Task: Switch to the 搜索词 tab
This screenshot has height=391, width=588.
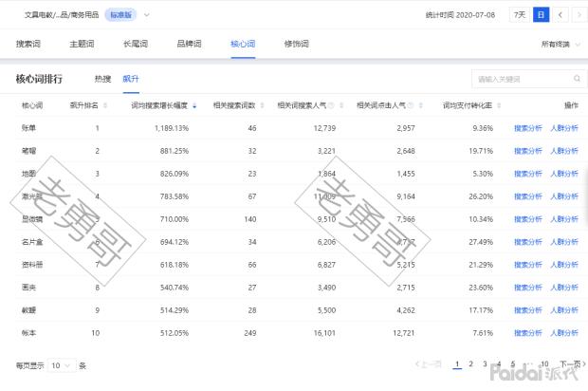Action: pyautogui.click(x=28, y=44)
